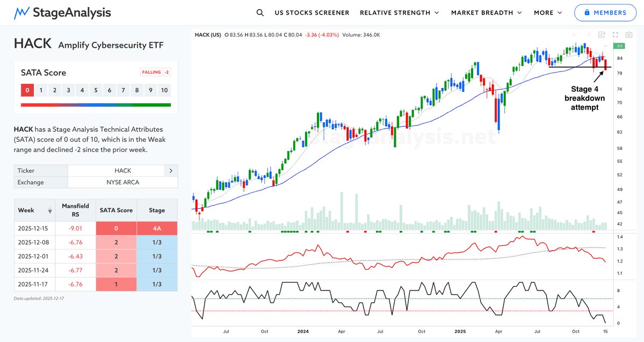Screen dimensions: 644x342
Task: Click the chart undo back arrow
Action: pos(575,35)
